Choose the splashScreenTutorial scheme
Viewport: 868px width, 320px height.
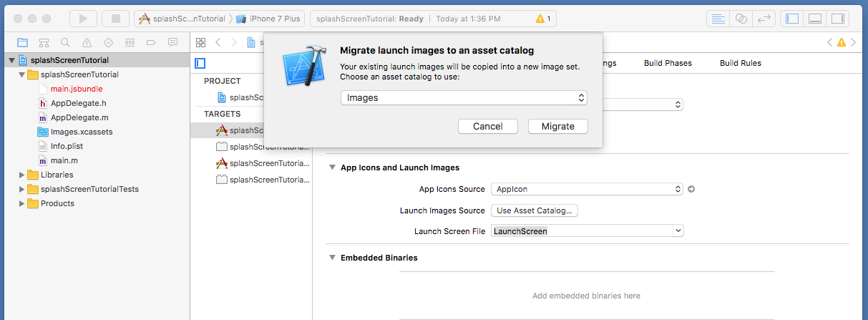[182, 19]
